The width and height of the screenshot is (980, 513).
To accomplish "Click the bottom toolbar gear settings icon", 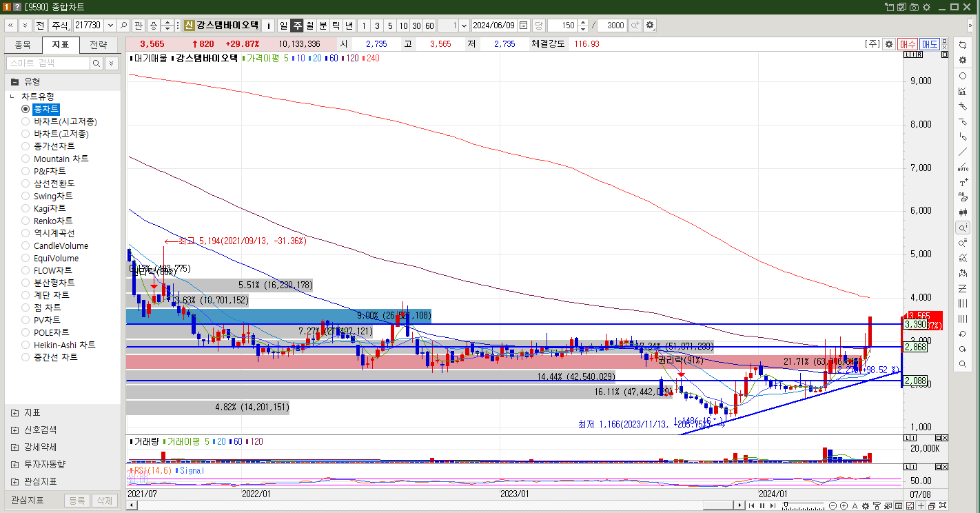I will coord(866,505).
